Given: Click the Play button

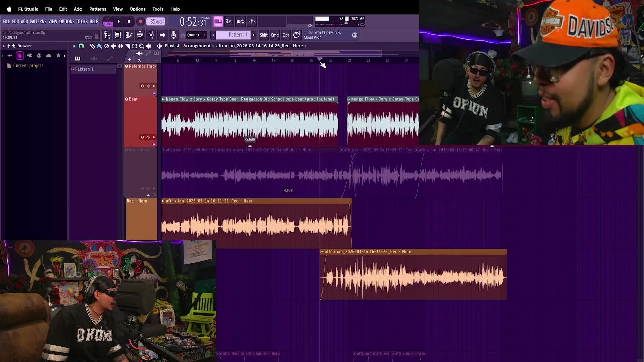Looking at the screenshot, I should (118, 21).
